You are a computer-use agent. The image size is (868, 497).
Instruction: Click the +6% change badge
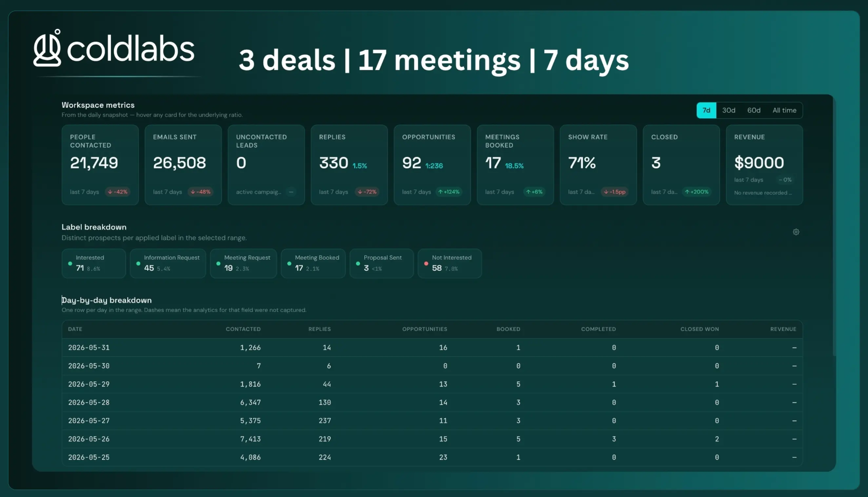pyautogui.click(x=534, y=192)
